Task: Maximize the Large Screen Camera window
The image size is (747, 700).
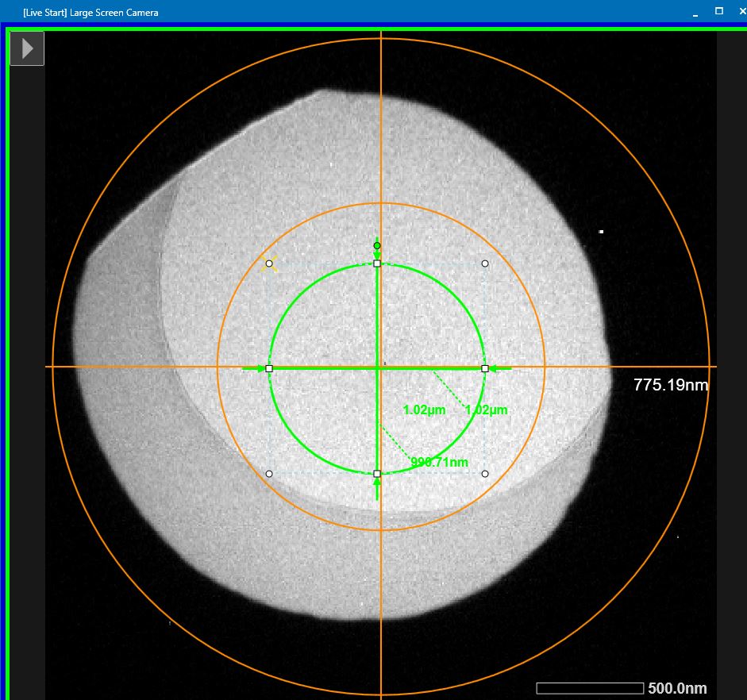Action: 719,11
